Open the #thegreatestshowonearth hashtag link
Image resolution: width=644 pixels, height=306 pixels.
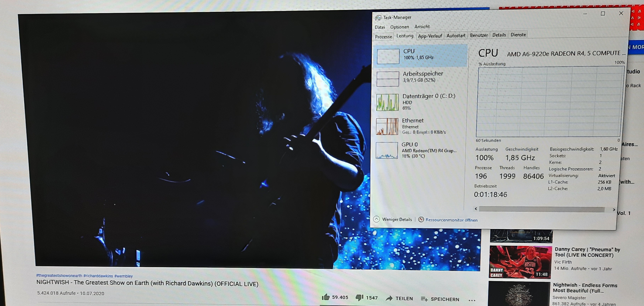tap(59, 276)
